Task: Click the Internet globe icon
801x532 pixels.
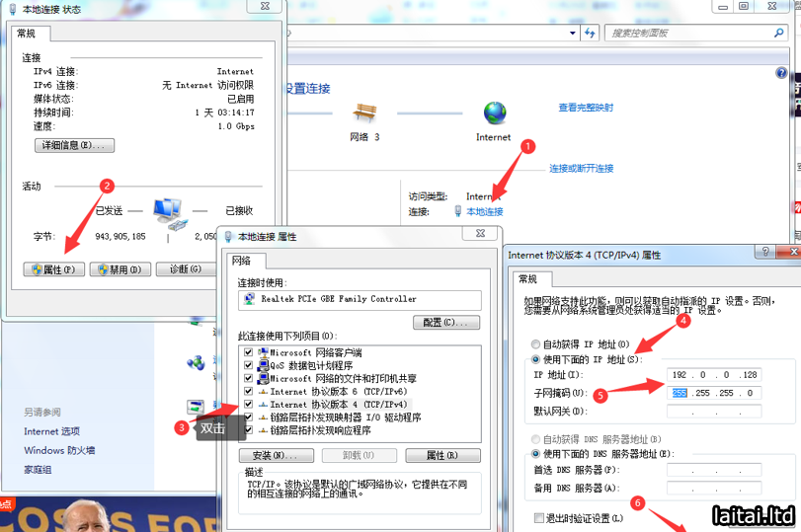Action: 494,114
